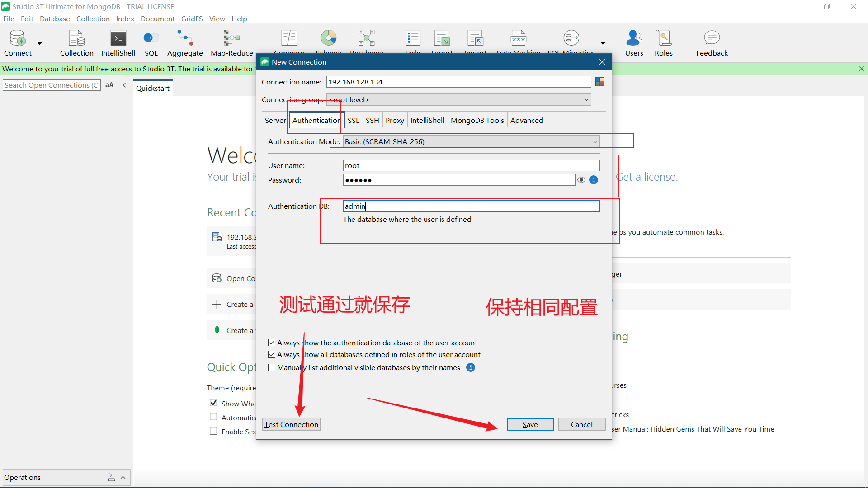Open the Feedback toolbar icon
Image resolution: width=868 pixels, height=488 pixels.
click(x=712, y=43)
